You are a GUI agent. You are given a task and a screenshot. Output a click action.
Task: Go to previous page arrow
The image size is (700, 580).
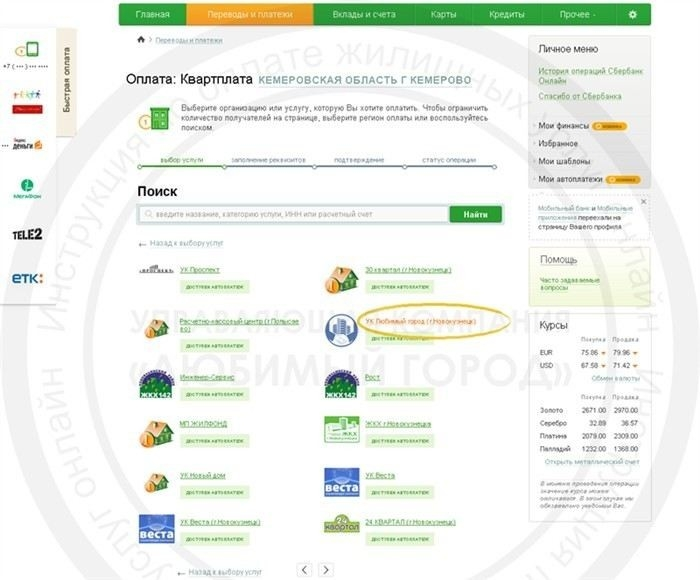coord(304,570)
